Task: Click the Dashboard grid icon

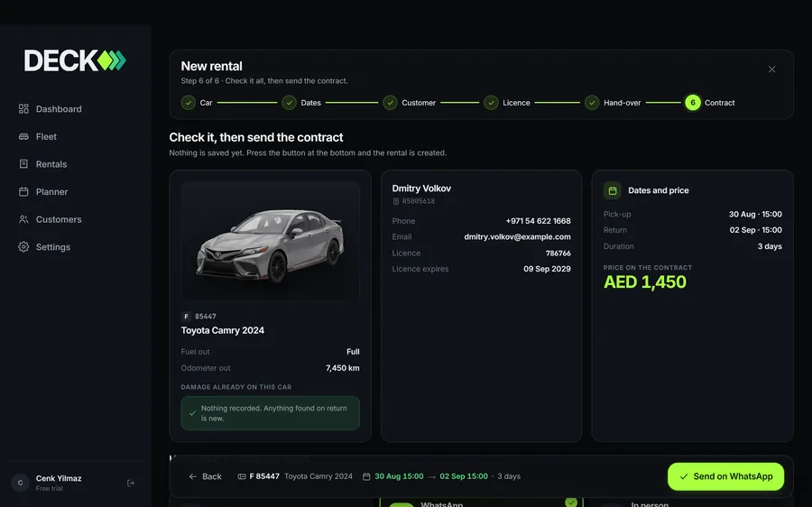Action: pyautogui.click(x=23, y=109)
